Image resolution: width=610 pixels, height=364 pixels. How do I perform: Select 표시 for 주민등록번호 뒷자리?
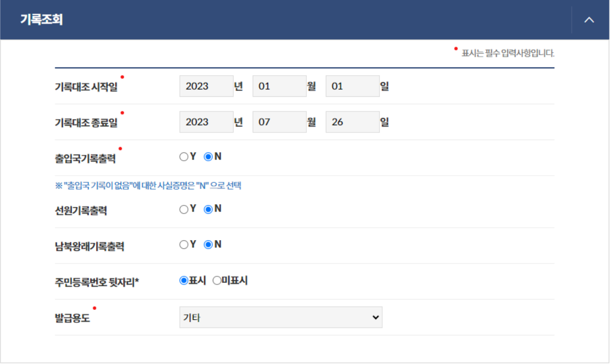[184, 280]
